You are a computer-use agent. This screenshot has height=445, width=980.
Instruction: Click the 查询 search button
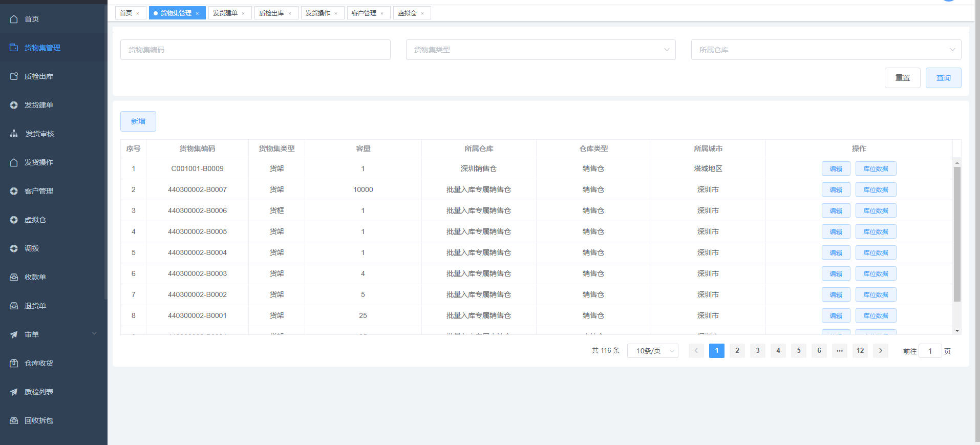coord(944,78)
